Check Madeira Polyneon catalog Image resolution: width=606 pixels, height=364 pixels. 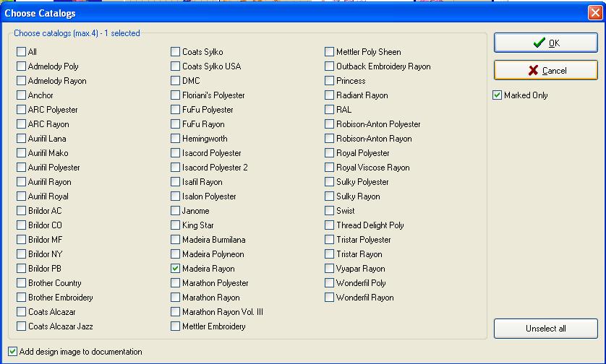[175, 254]
